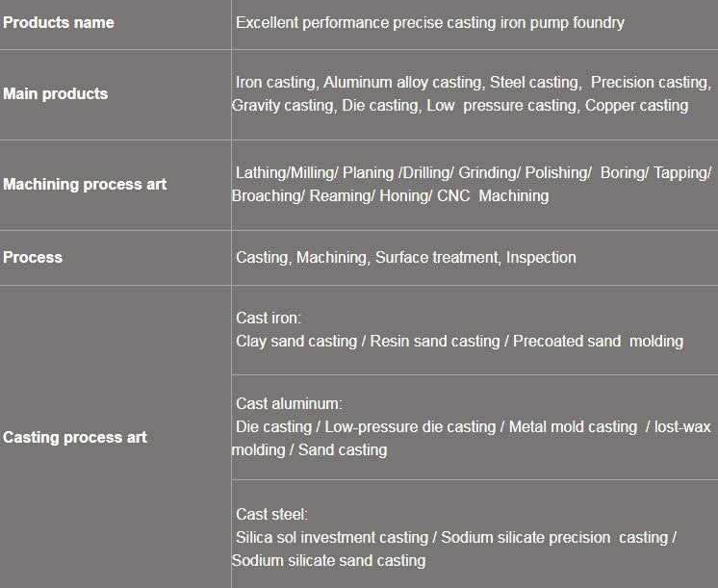718x588 pixels.
Task: Select the line starting "Gravity casting, Die casting"
Action: point(460,106)
